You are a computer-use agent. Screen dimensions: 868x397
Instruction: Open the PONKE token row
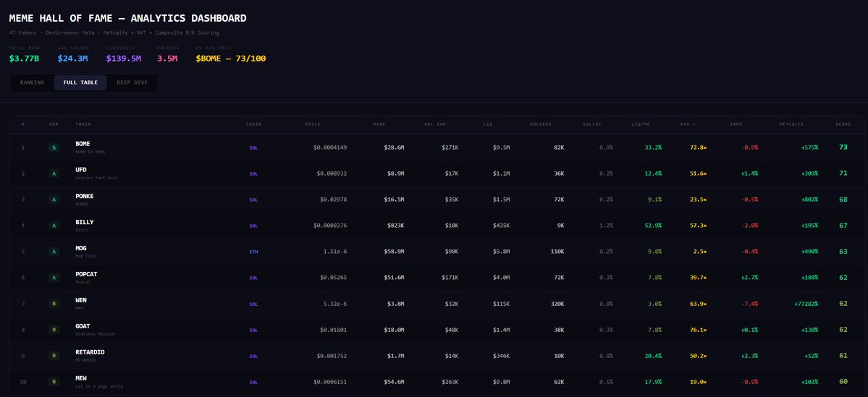(437, 200)
